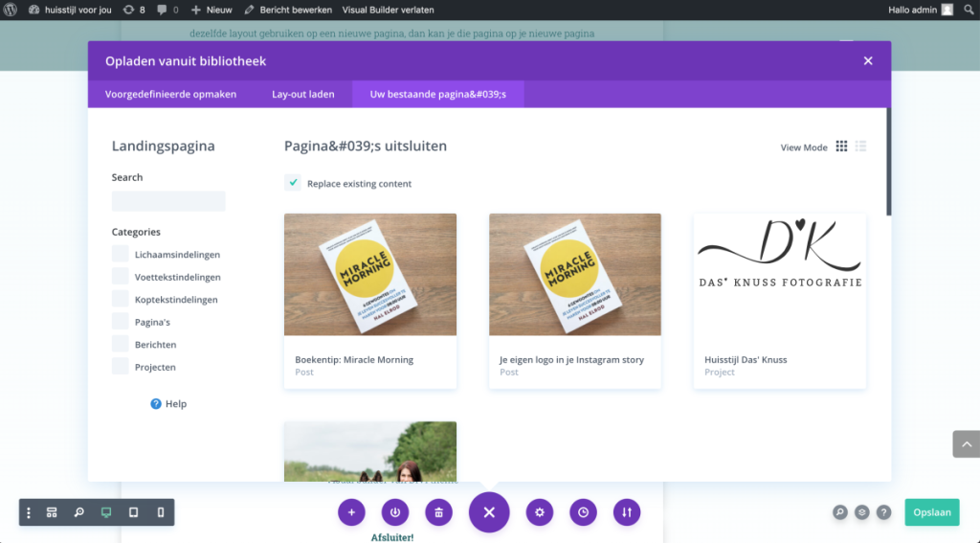Open editing history clock button
The width and height of the screenshot is (980, 543).
583,512
